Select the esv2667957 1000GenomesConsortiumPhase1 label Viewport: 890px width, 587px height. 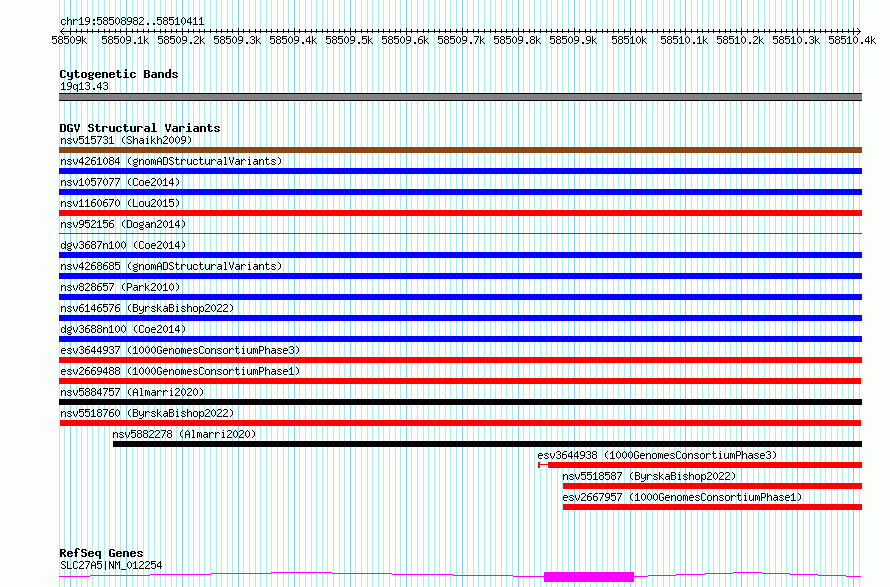click(682, 497)
